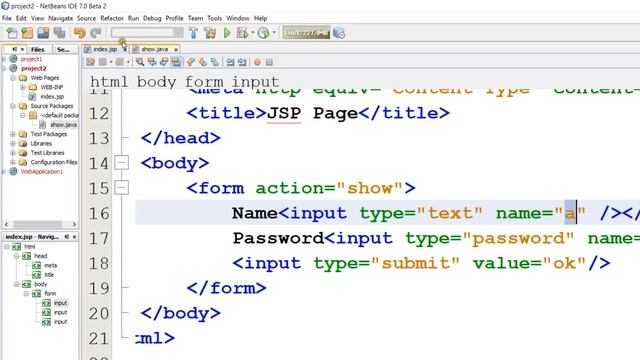Click Shift Line Left editor icon

230,62
